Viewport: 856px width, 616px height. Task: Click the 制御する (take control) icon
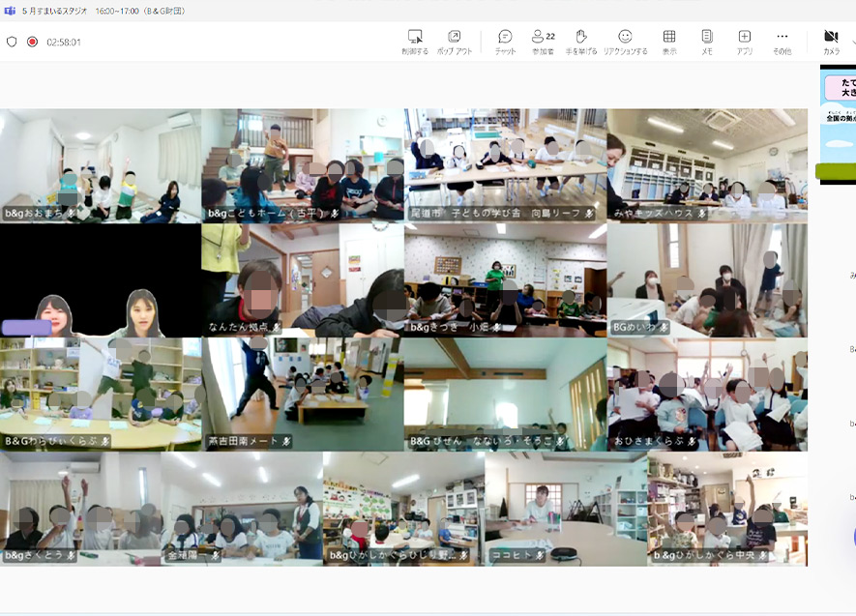[417, 41]
